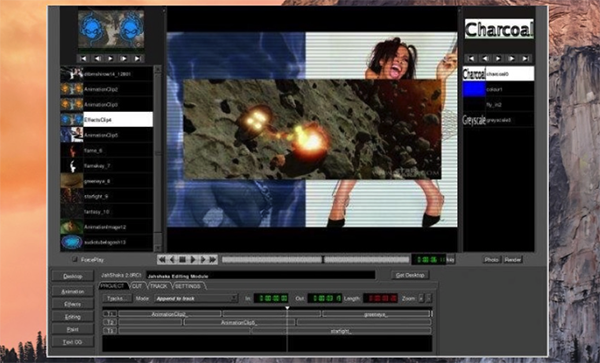Click the Get Desktop button
600x363 pixels.
point(410,275)
